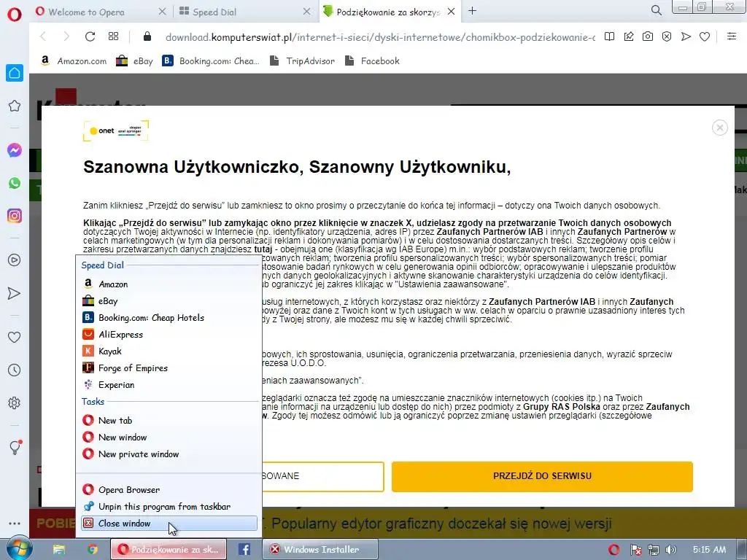Open Facebook taskbar item

pyautogui.click(x=244, y=550)
